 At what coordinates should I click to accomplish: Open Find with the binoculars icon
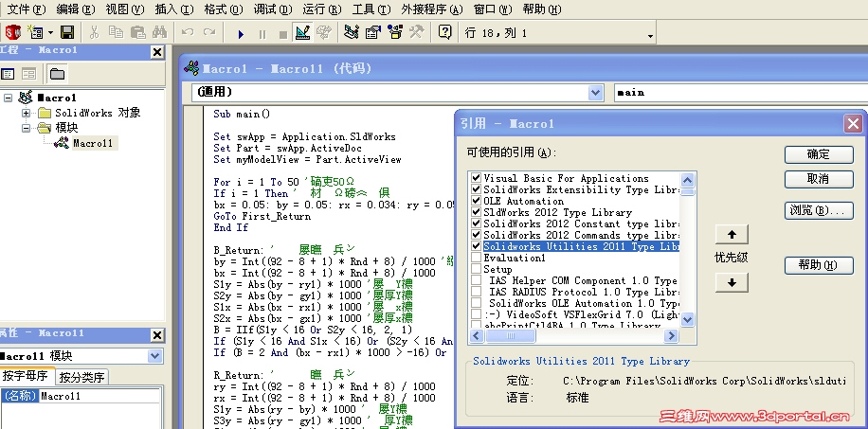[x=159, y=32]
